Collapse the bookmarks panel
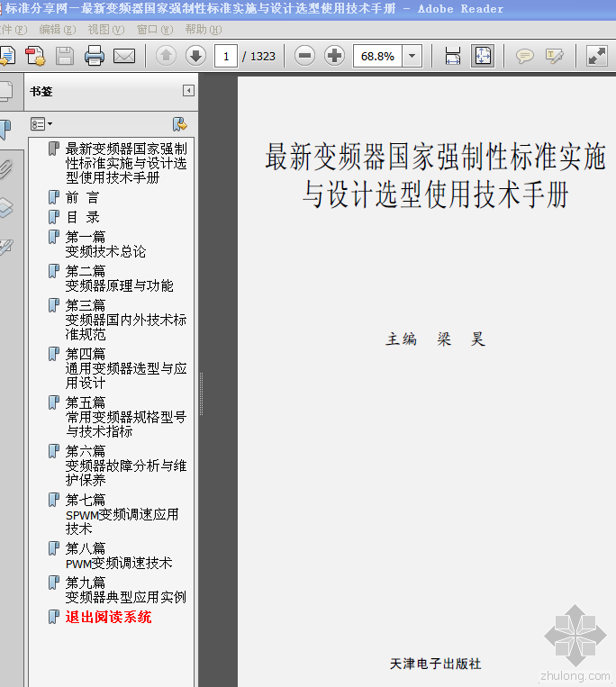The image size is (616, 687). point(188,91)
